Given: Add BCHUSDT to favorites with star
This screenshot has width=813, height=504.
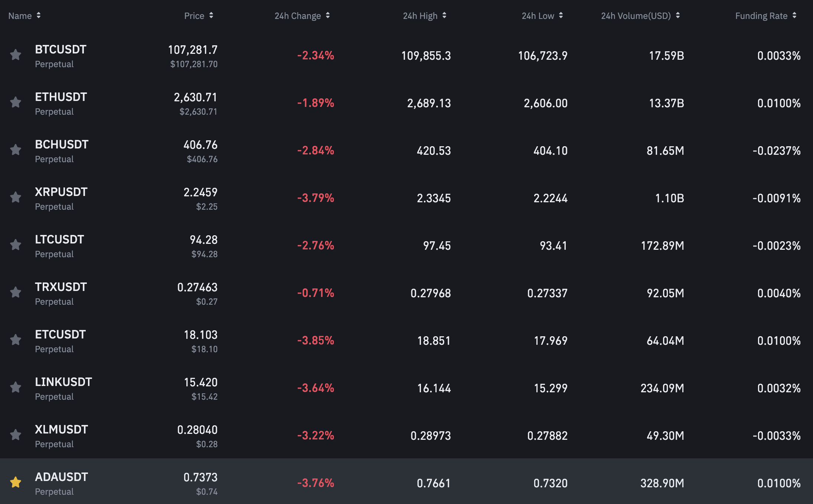Looking at the screenshot, I should click(16, 150).
